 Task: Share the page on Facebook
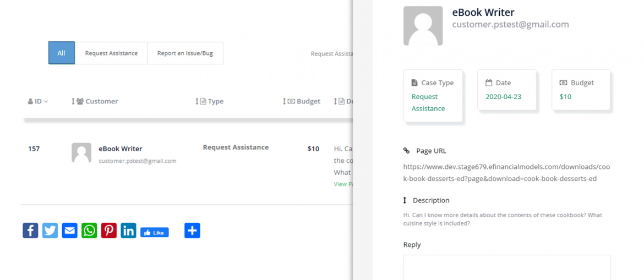tap(30, 230)
